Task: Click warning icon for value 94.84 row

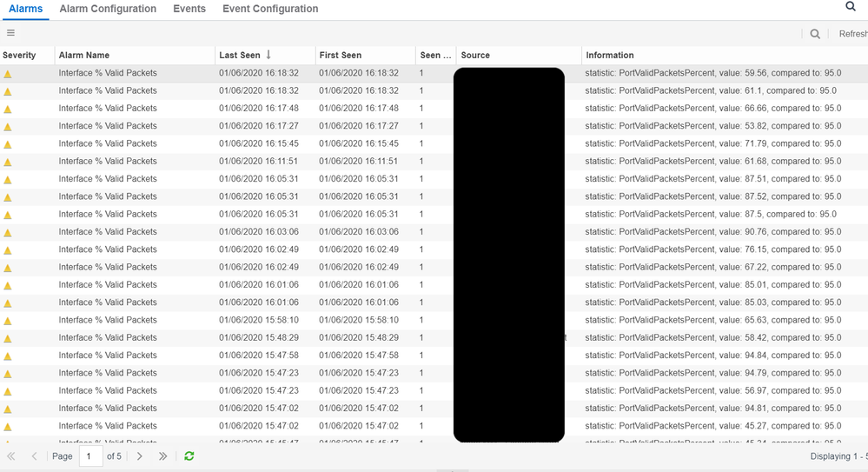Action: click(8, 356)
